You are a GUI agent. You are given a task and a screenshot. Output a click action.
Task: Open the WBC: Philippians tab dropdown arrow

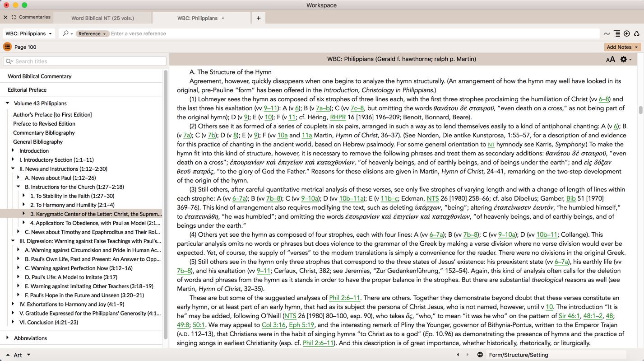click(223, 18)
